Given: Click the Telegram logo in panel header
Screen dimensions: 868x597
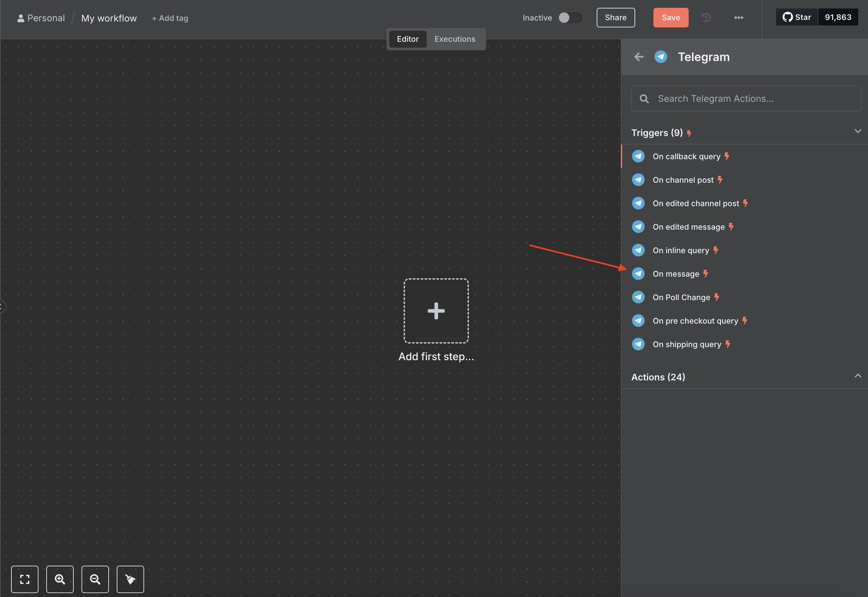Looking at the screenshot, I should pyautogui.click(x=661, y=57).
